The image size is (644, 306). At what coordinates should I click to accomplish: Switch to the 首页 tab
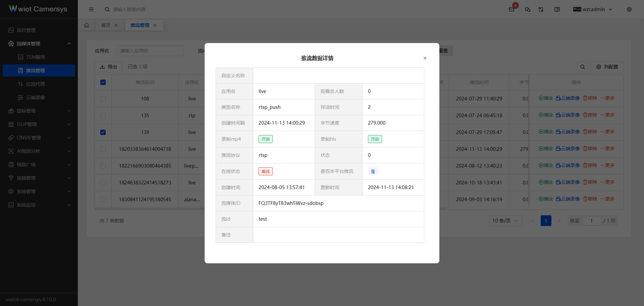(x=106, y=25)
